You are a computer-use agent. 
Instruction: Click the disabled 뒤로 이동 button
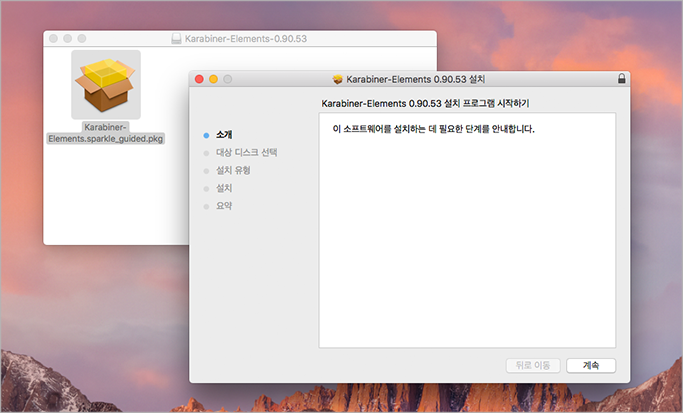click(533, 366)
